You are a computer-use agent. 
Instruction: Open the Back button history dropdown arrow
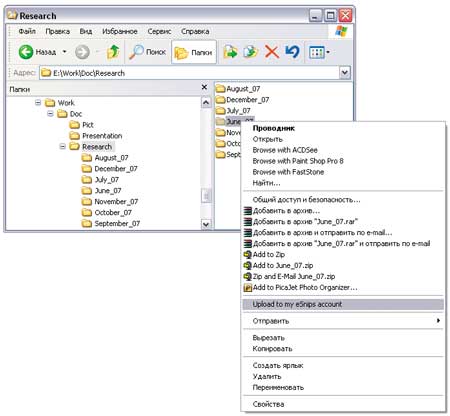point(64,52)
